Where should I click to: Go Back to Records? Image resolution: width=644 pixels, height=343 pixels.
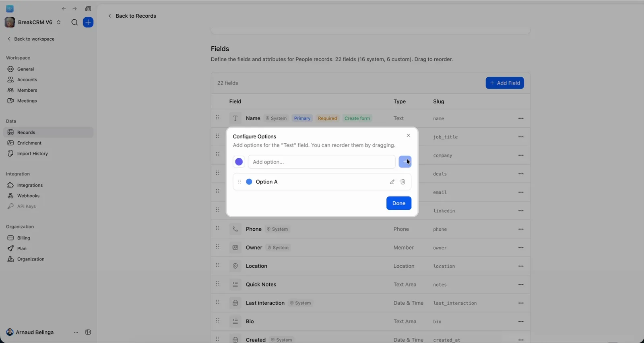point(132,16)
